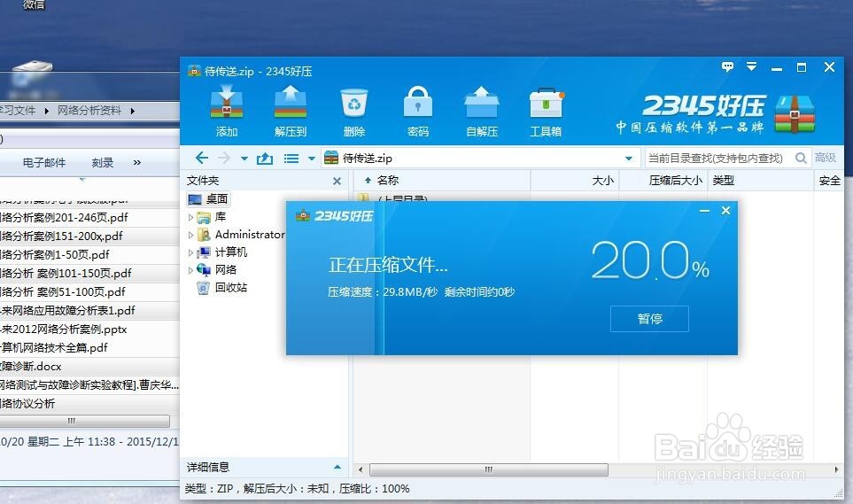853x504 pixels.
Task: Expand the 计算机 tree node
Action: 191,252
